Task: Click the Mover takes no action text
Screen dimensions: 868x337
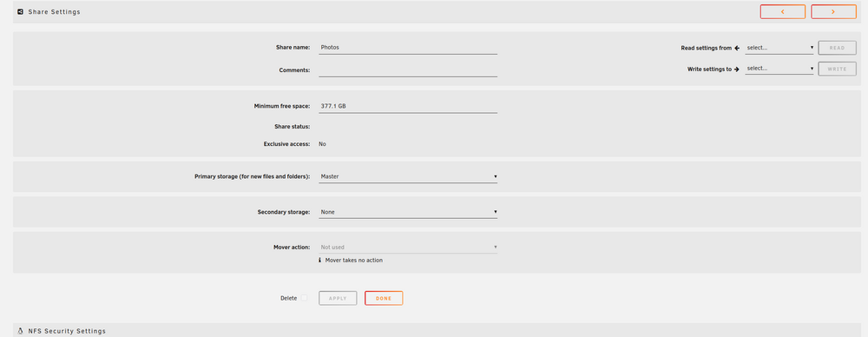Action: [354, 260]
